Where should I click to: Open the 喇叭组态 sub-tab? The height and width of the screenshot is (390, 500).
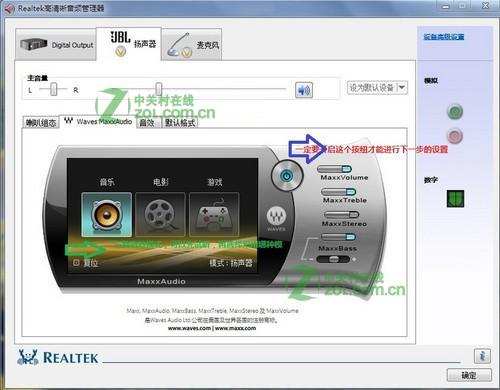[41, 123]
